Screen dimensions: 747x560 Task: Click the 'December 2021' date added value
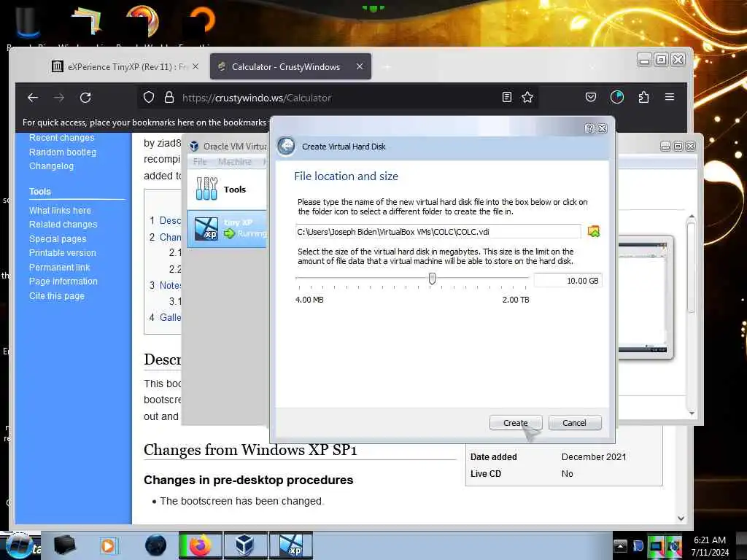coord(594,456)
